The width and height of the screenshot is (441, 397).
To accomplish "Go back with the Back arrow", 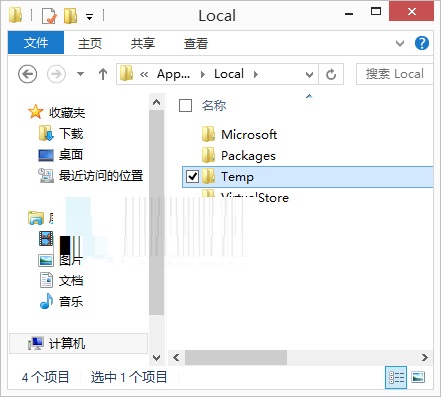I will tap(27, 74).
